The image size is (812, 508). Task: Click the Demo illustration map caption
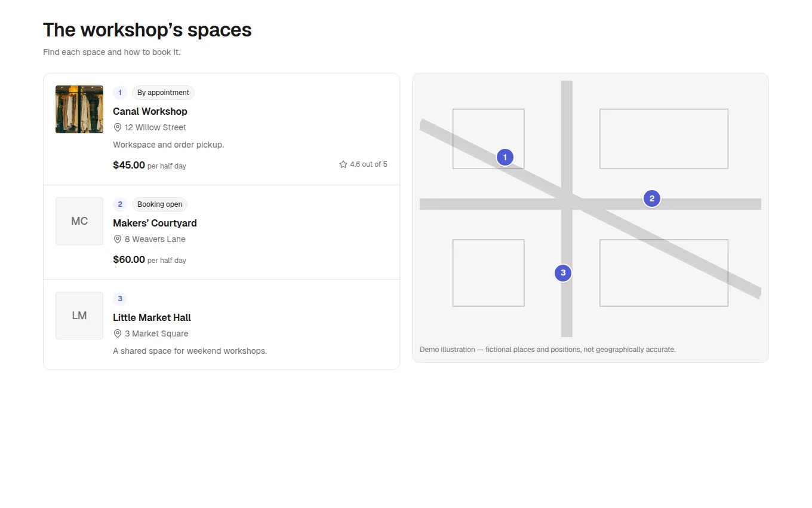click(548, 350)
